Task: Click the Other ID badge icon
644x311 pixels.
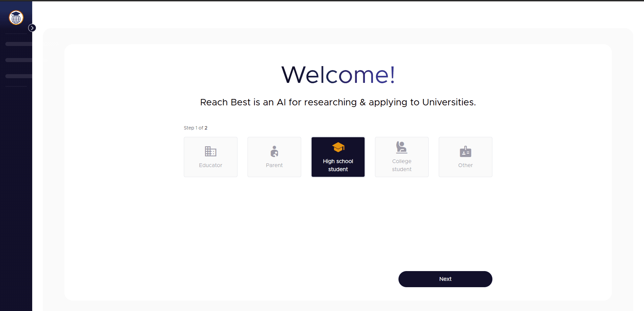Action: click(466, 152)
